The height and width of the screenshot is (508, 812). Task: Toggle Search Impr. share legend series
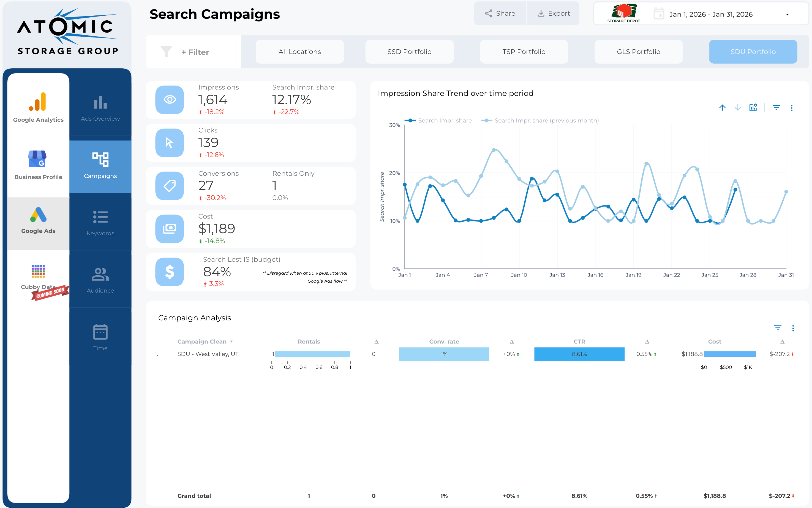438,121
